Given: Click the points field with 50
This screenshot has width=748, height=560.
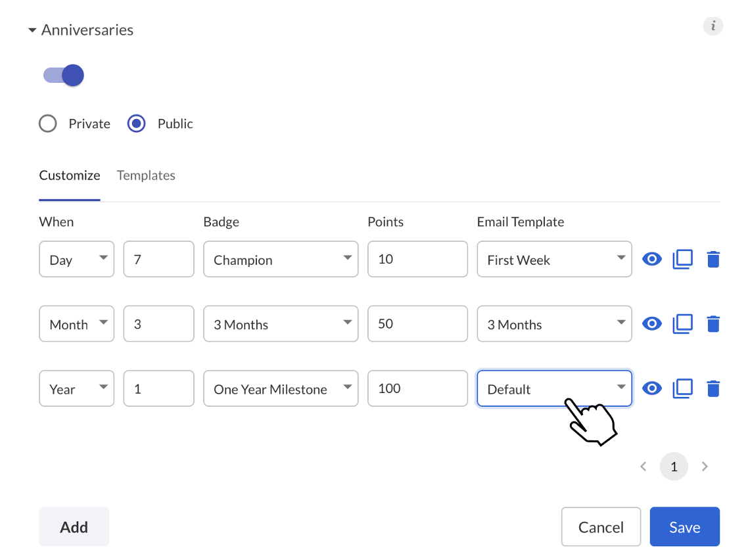Looking at the screenshot, I should coord(418,324).
